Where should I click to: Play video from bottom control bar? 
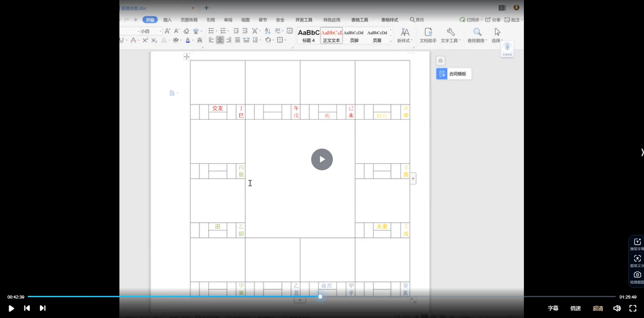click(x=11, y=308)
